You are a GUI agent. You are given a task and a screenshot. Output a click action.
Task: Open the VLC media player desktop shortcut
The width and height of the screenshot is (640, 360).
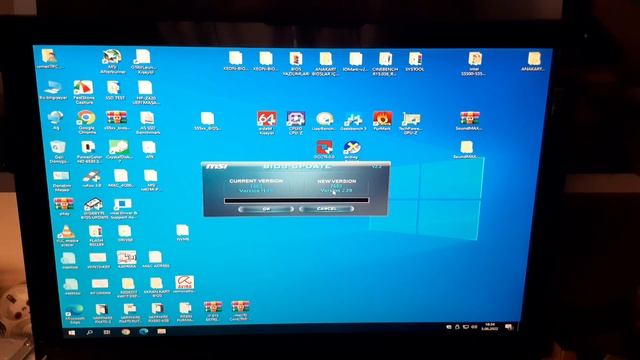(66, 236)
